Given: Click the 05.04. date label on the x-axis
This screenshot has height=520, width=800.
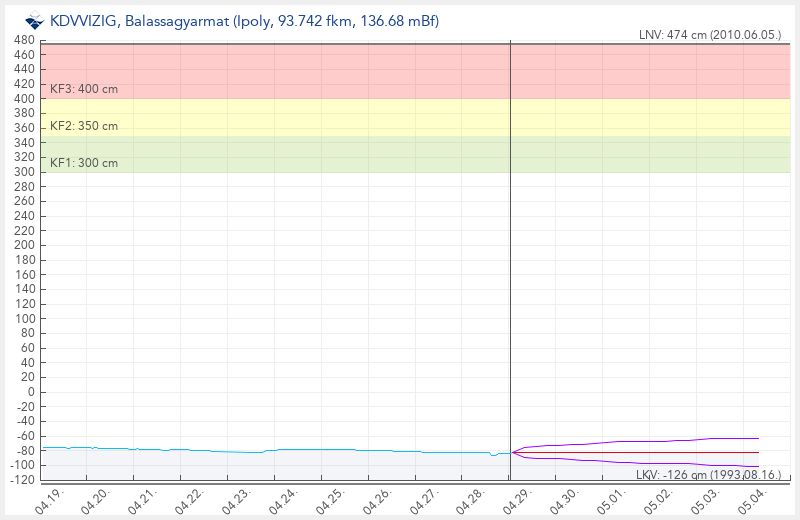Looking at the screenshot, I should (753, 499).
